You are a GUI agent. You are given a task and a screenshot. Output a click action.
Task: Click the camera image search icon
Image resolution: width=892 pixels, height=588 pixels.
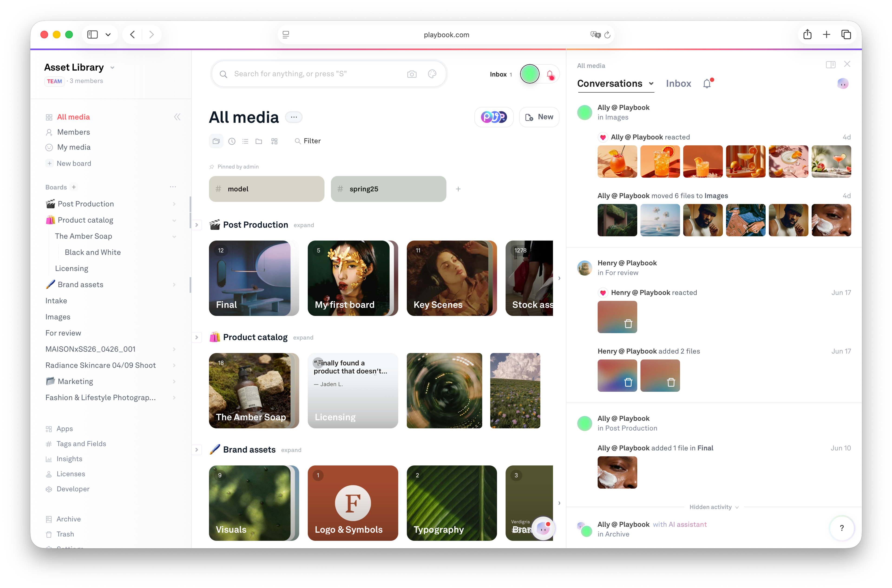pyautogui.click(x=411, y=74)
